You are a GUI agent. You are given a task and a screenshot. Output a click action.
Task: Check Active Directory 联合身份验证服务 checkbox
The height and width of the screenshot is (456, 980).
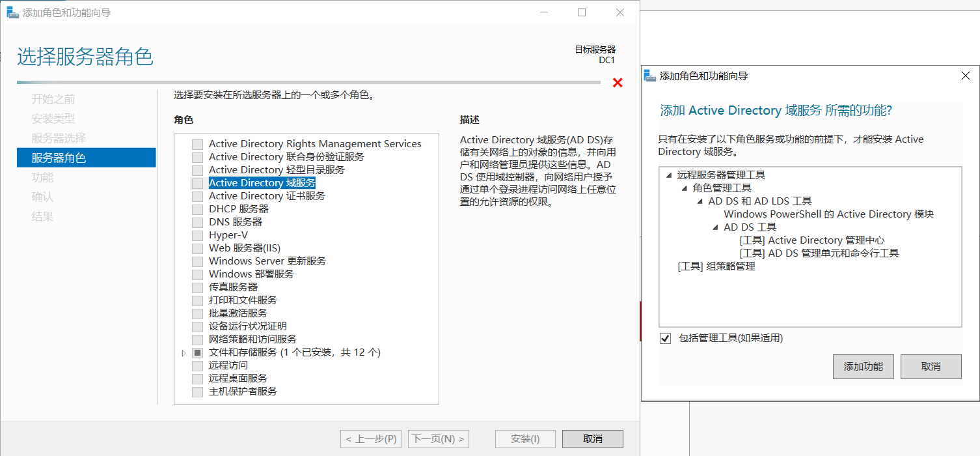click(197, 157)
